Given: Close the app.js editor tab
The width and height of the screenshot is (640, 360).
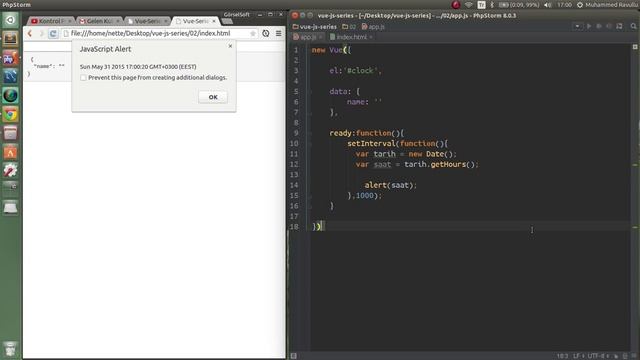Looking at the screenshot, I should (321, 37).
